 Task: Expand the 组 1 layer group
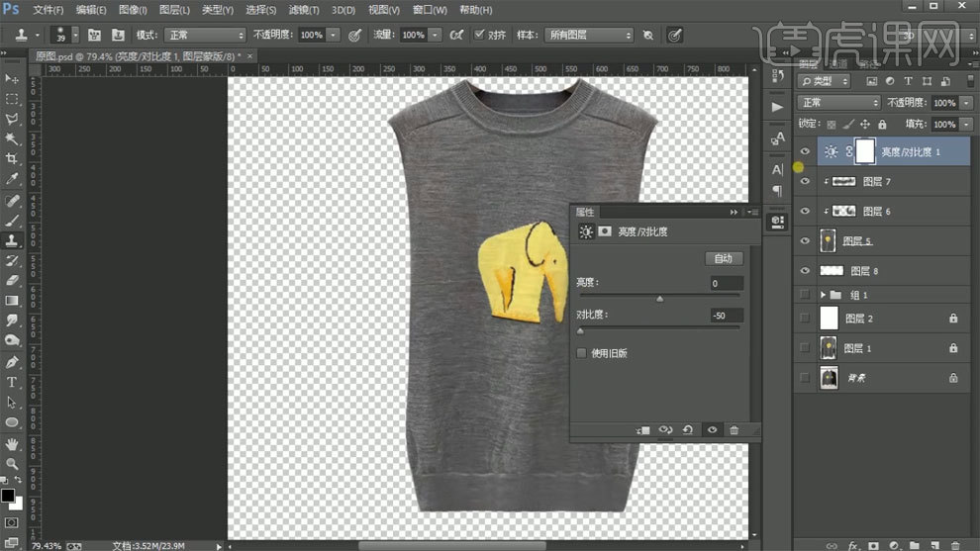click(x=823, y=295)
